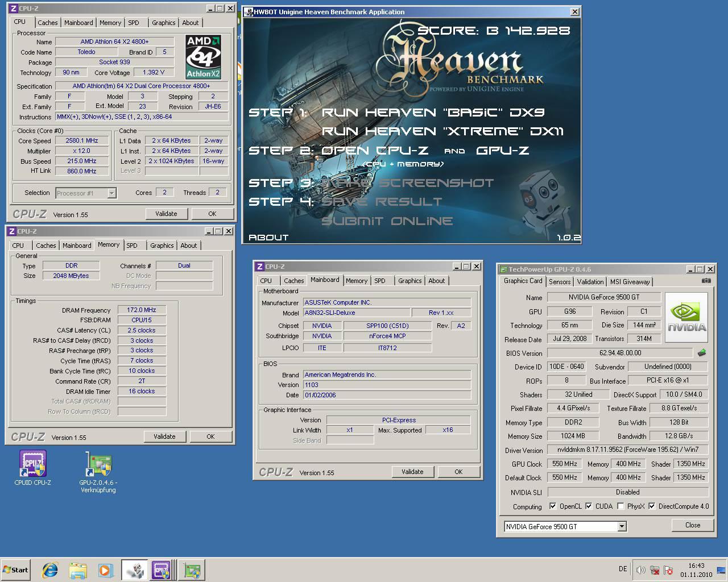Viewport: 728px width, 582px height.
Task: Click the 2048 MBytes memory size field
Action: 71,276
